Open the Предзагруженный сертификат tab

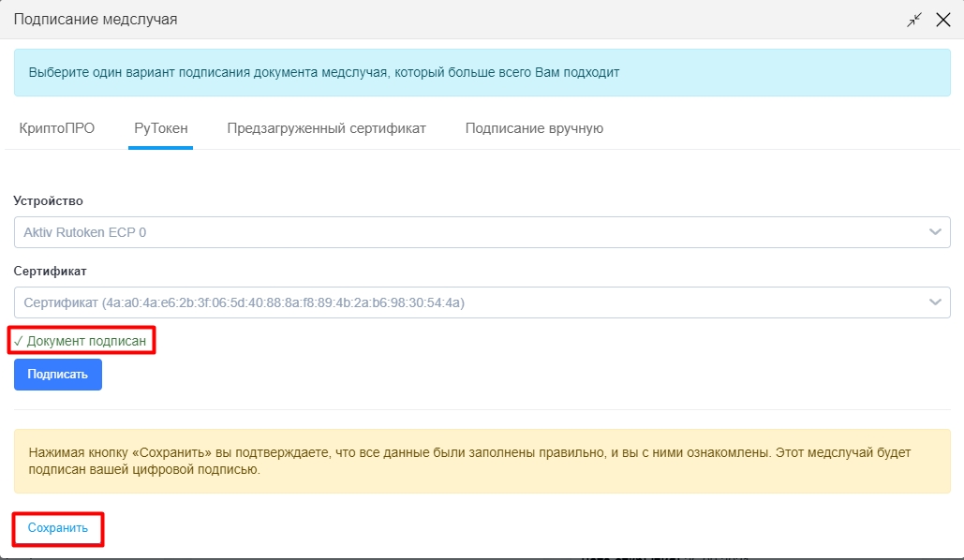[x=326, y=128]
